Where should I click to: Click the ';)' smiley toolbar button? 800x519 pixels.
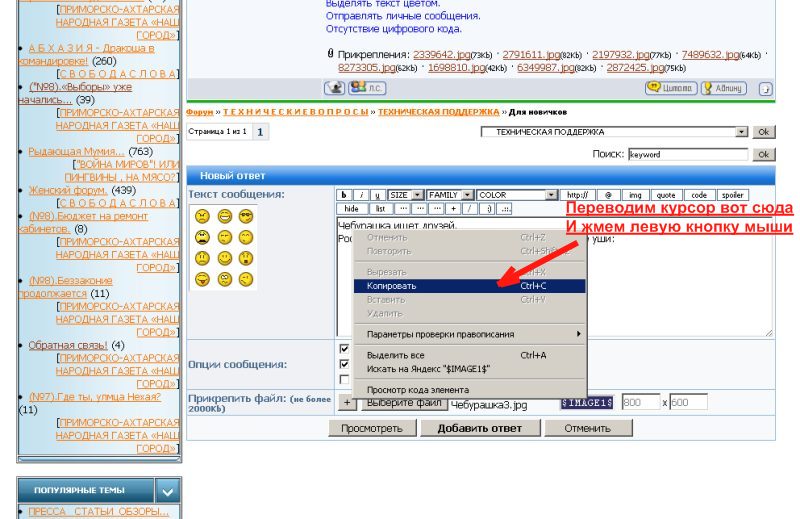[x=489, y=208]
